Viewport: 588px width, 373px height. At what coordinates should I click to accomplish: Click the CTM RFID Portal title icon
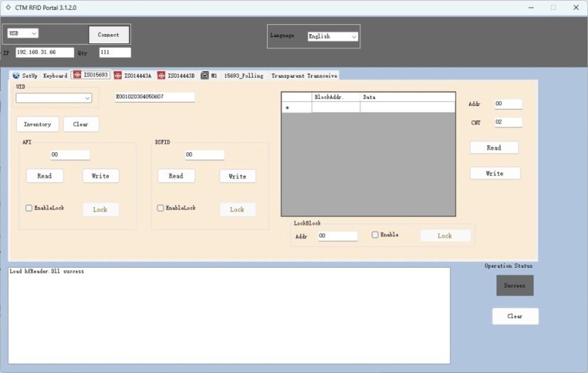[x=8, y=7]
